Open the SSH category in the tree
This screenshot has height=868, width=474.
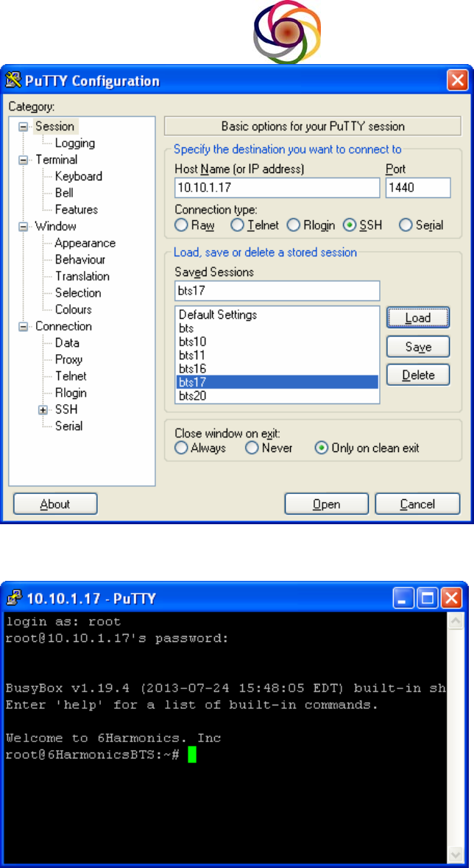(66, 409)
